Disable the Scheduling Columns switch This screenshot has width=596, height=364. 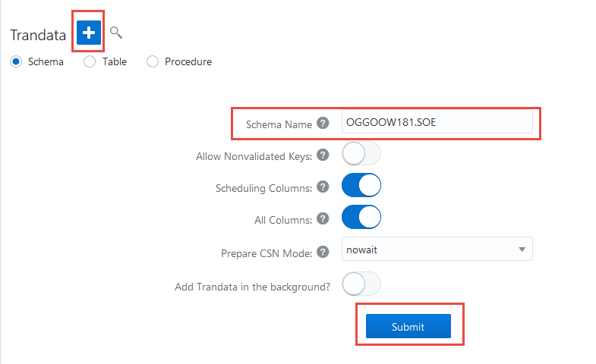coord(361,185)
